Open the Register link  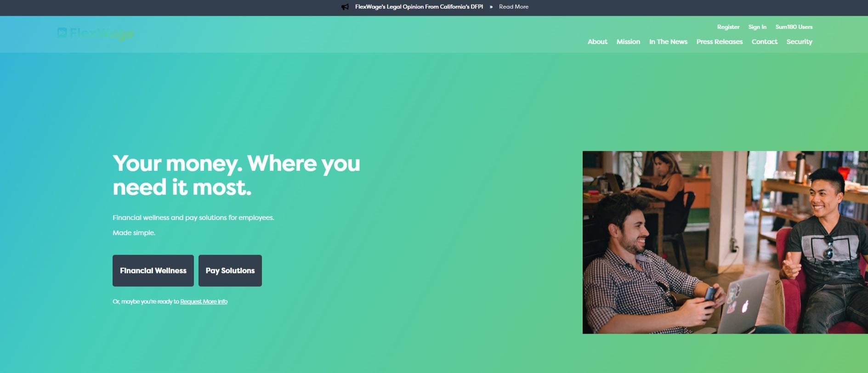[728, 27]
